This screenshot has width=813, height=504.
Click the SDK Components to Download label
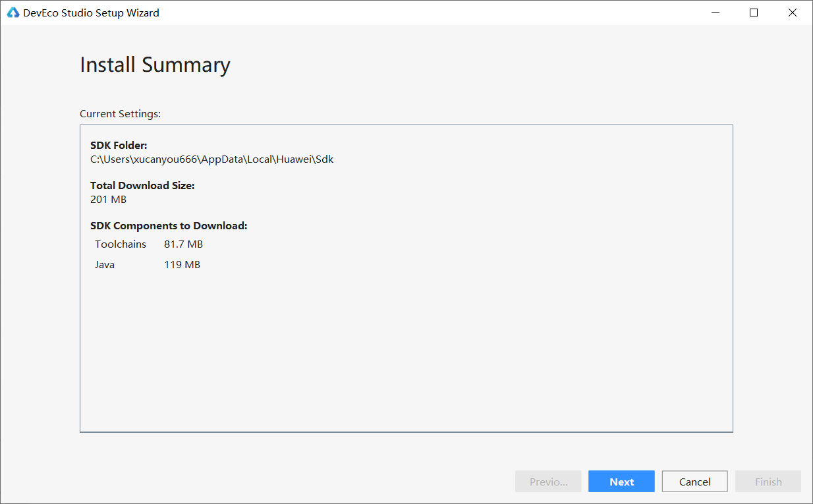tap(169, 226)
